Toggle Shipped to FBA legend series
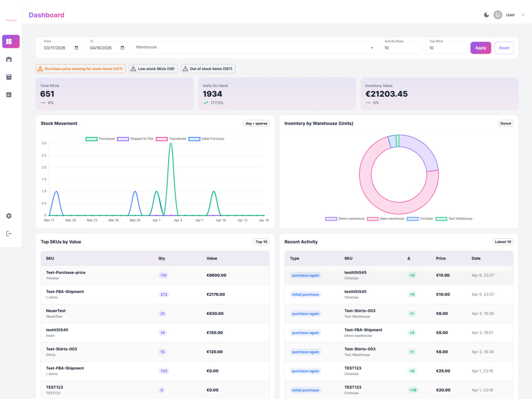Screen dimensions: 532x399 [x=135, y=139]
